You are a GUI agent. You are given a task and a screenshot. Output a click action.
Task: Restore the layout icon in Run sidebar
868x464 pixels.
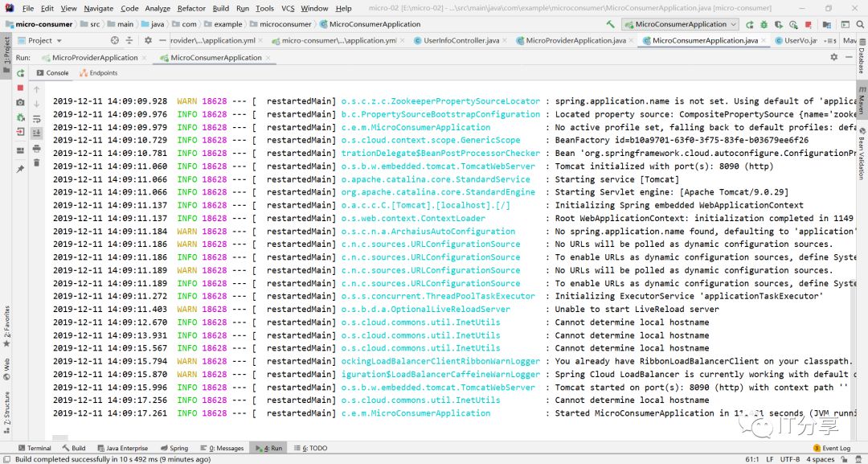20,150
